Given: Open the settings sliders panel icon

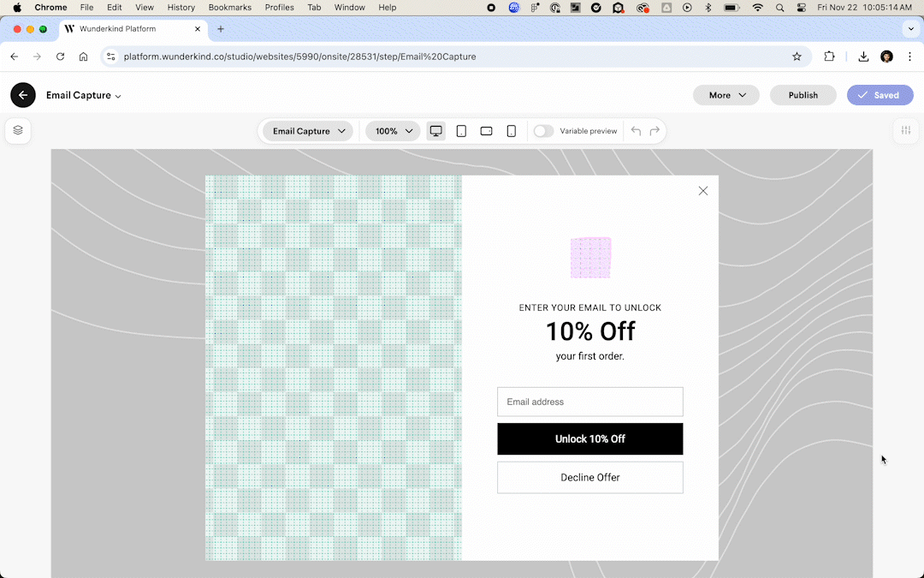Looking at the screenshot, I should (905, 131).
